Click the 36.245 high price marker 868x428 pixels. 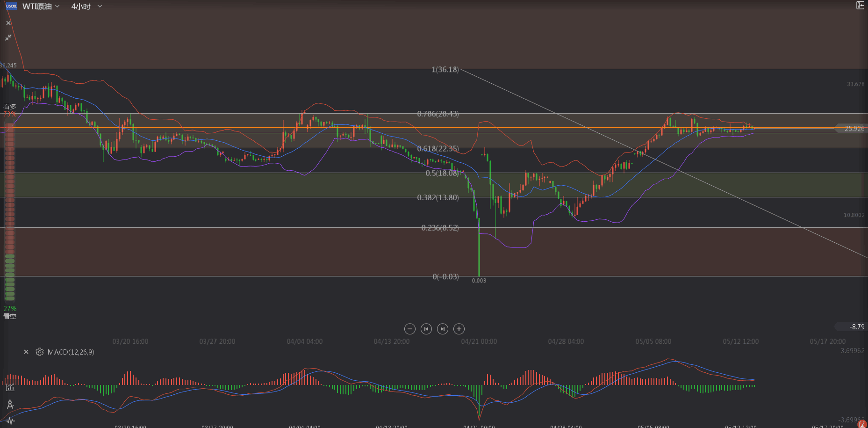[x=8, y=65]
